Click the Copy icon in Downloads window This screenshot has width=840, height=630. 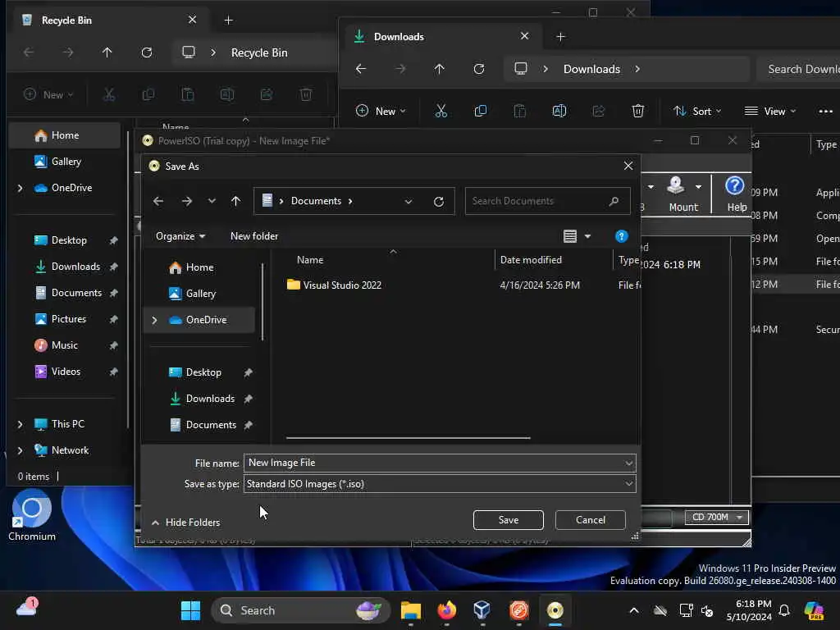click(x=481, y=111)
